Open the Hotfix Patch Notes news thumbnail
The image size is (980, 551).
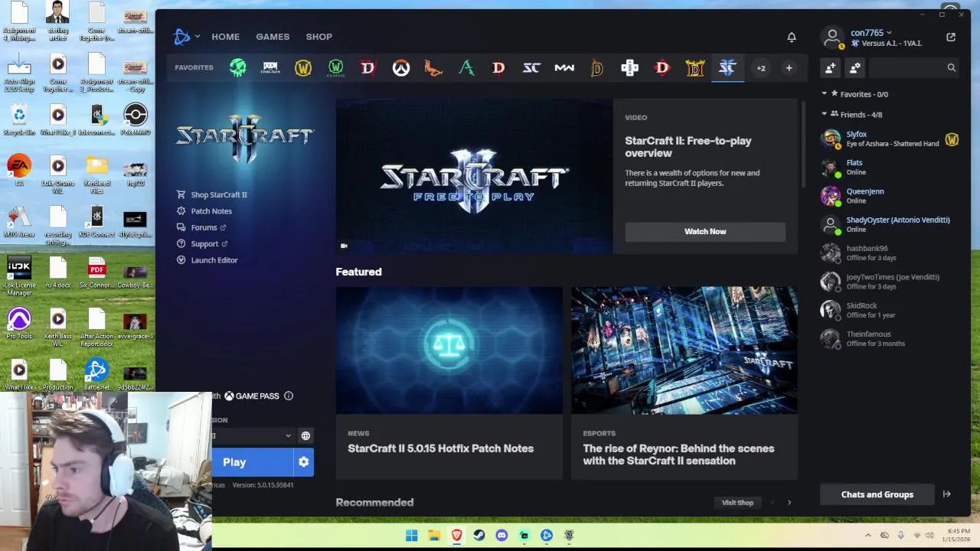[x=449, y=350]
